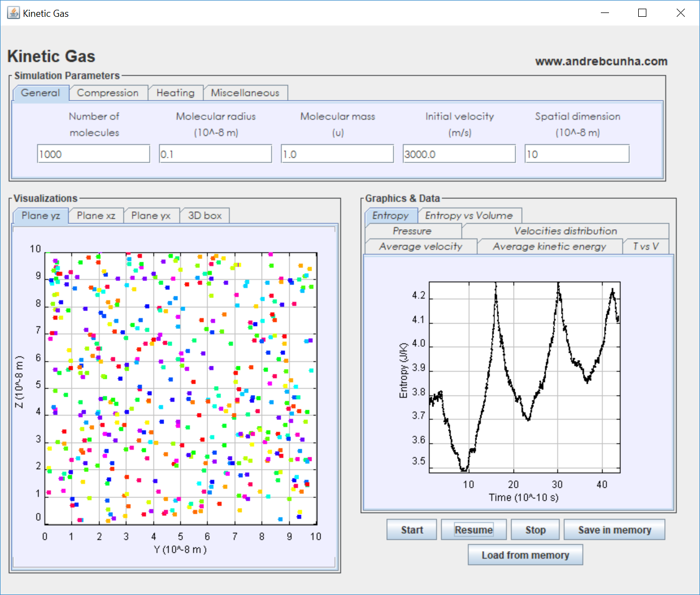Open the 3D box visualization
700x595 pixels.
[205, 216]
